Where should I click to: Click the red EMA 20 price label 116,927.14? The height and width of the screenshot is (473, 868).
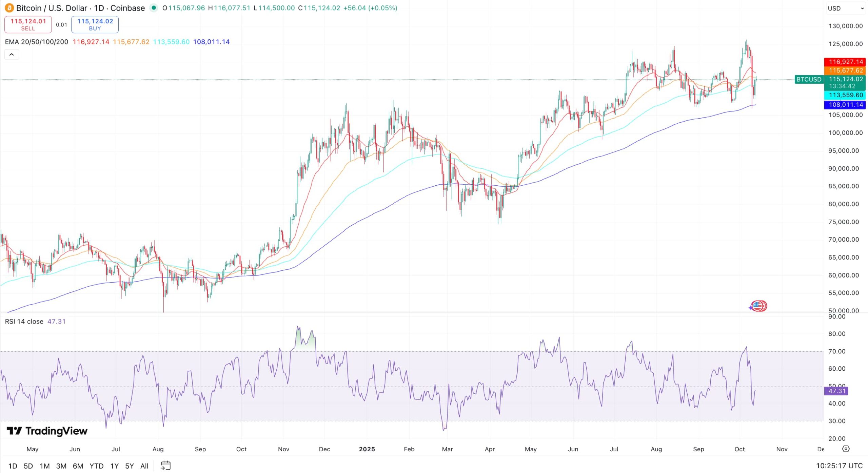[x=845, y=62]
